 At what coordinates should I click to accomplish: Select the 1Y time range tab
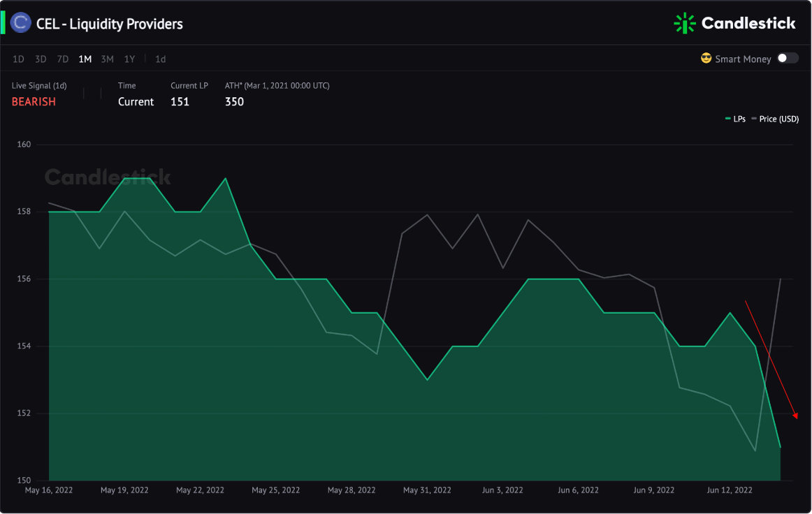tap(129, 59)
